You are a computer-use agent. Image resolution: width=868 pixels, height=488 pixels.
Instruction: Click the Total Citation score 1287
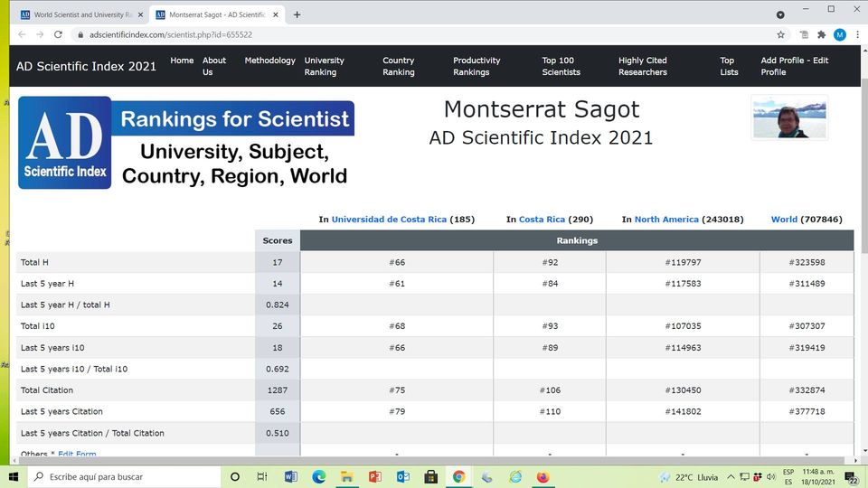pyautogui.click(x=278, y=390)
